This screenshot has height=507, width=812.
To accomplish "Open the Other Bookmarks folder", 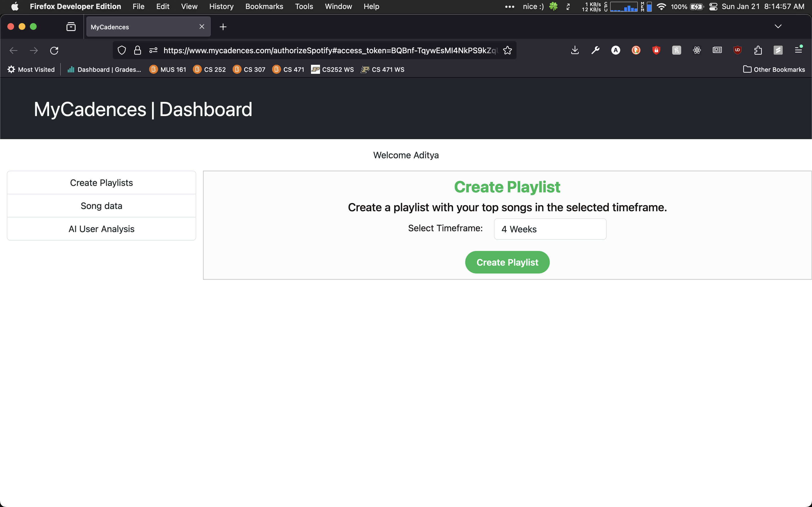I will tap(774, 69).
